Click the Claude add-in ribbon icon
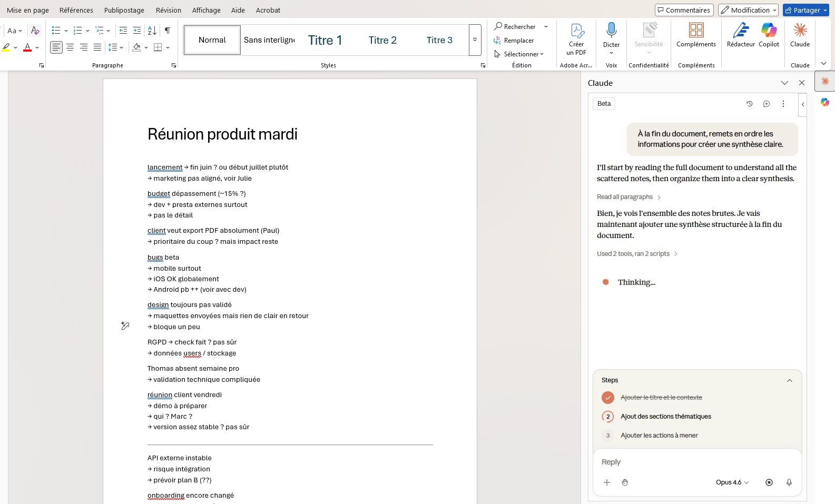 click(800, 35)
